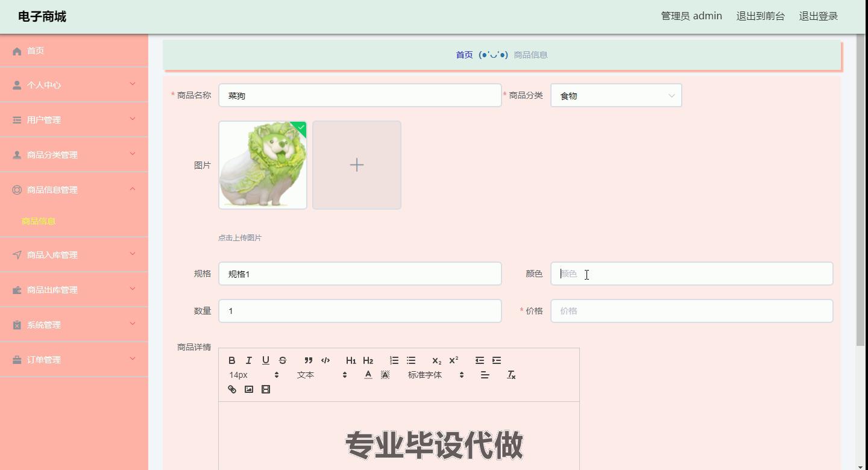
Task: Toggle italic formatting in editor
Action: tap(249, 360)
